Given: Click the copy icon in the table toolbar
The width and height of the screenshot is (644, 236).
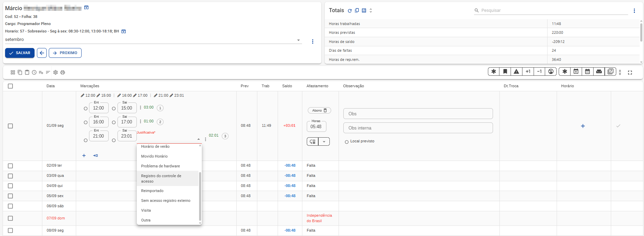Looking at the screenshot, I should [x=20, y=72].
